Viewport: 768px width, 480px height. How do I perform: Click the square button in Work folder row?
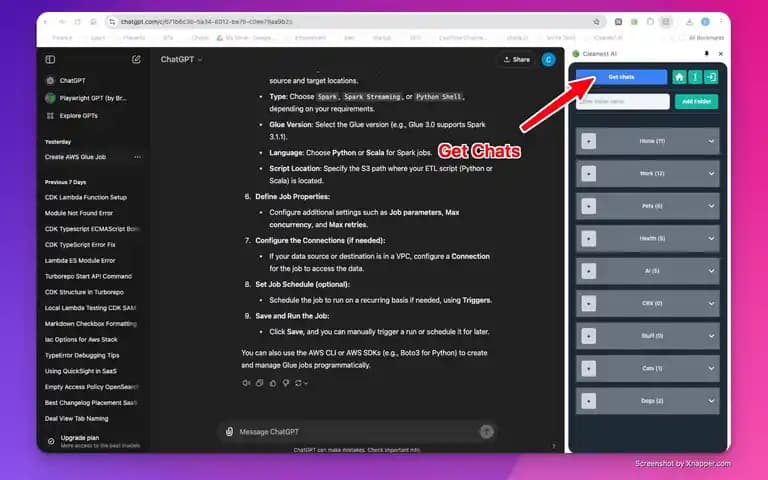[x=589, y=173]
